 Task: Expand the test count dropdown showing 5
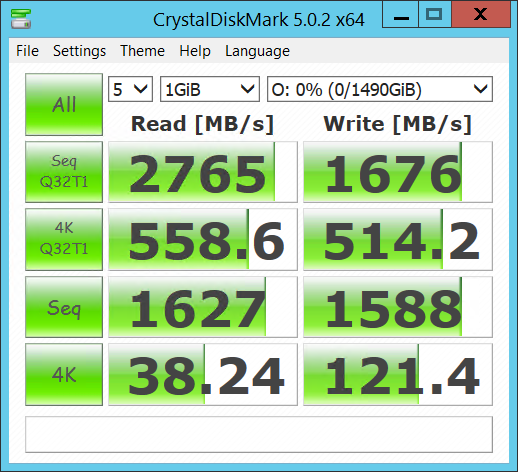tap(130, 89)
